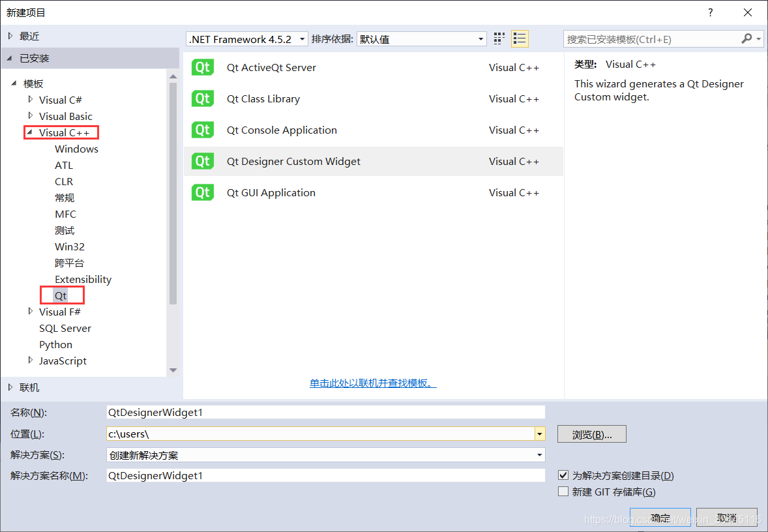Open the location path dropdown arrow
This screenshot has width=768, height=532.
click(540, 434)
